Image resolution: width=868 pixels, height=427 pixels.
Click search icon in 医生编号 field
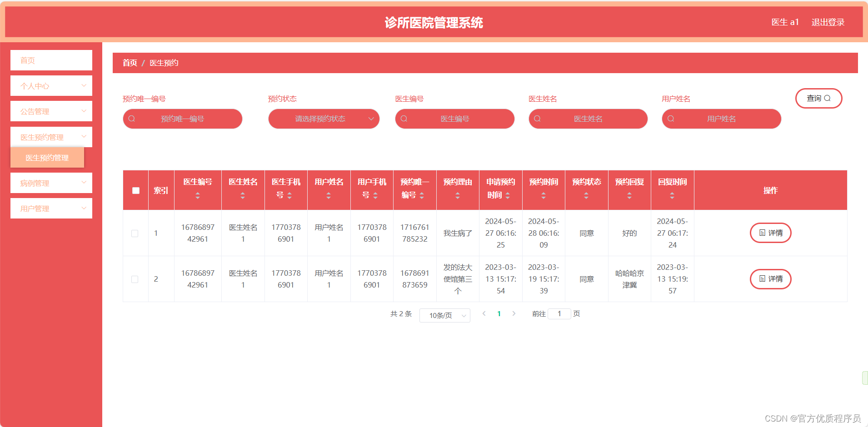(x=404, y=119)
